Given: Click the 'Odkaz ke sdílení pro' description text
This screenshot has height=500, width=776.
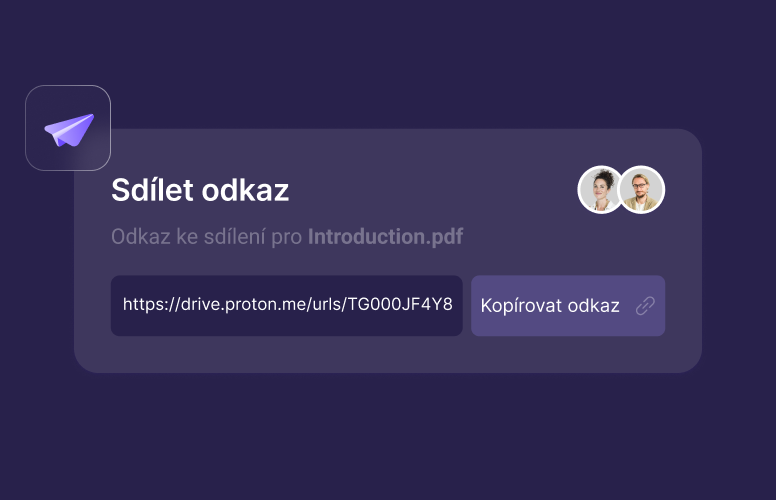Looking at the screenshot, I should coord(207,238).
